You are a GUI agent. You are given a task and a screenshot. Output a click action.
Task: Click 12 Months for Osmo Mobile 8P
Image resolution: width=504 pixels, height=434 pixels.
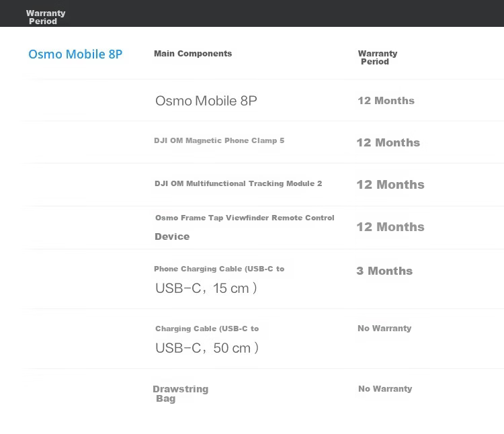(386, 101)
